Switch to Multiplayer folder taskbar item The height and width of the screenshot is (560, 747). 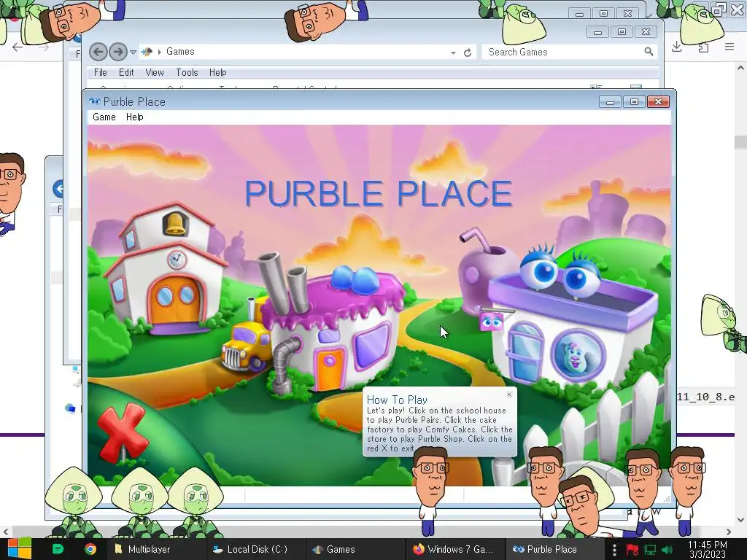[x=155, y=549]
